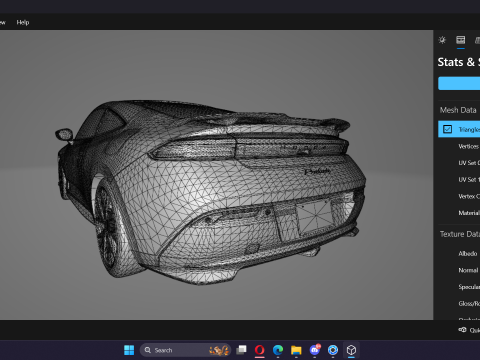
Task: Open Microsoft Edge from the taskbar
Action: click(278, 350)
